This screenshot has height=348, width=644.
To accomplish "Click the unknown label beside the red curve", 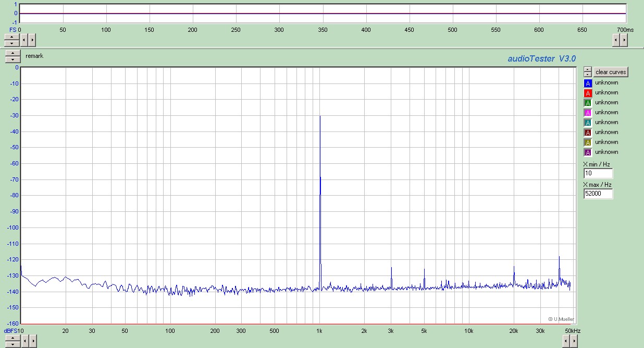I will [x=606, y=92].
